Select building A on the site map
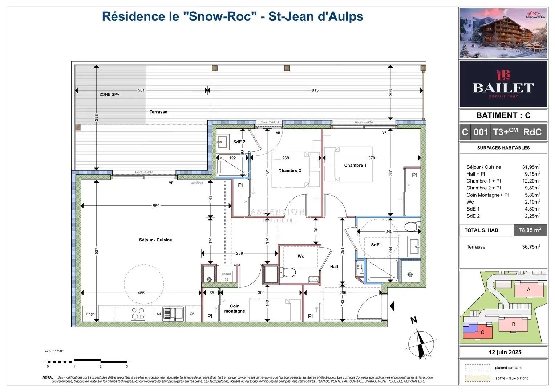555x392 pixels. pos(528,290)
